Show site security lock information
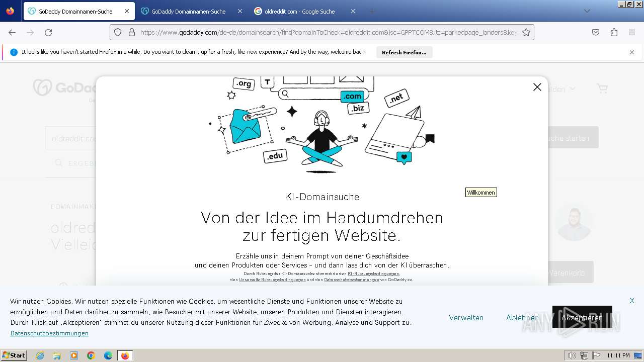 click(x=132, y=32)
